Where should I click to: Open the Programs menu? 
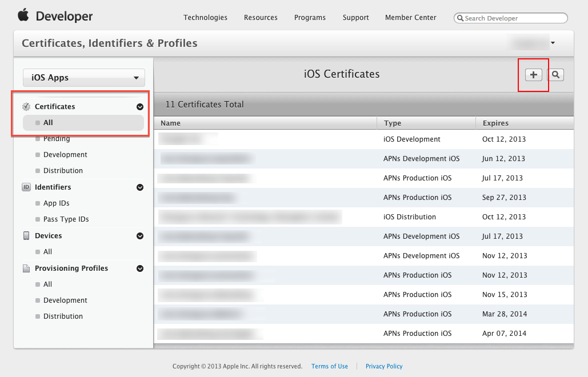[x=310, y=18]
